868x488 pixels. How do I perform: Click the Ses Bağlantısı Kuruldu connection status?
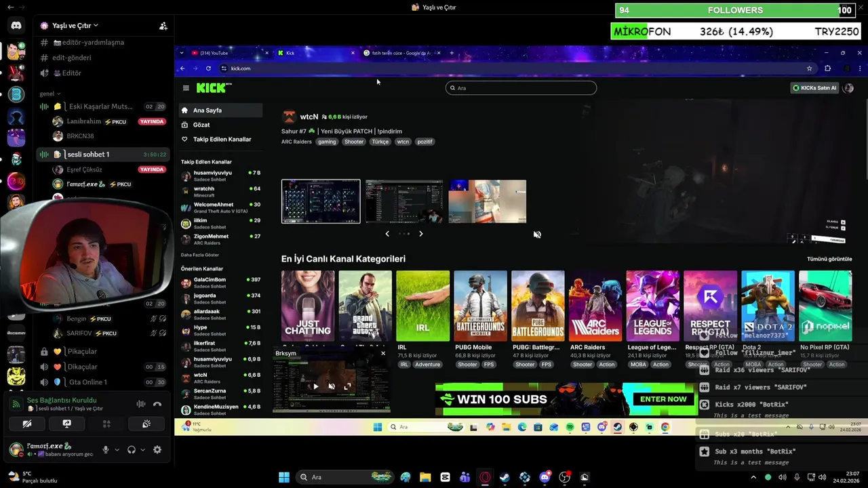[61, 401]
